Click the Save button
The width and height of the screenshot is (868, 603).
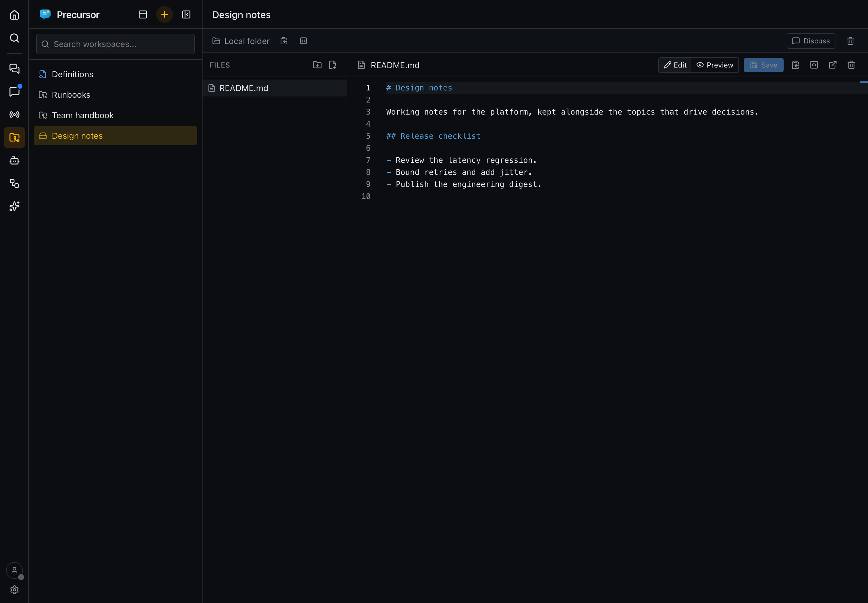tap(763, 65)
